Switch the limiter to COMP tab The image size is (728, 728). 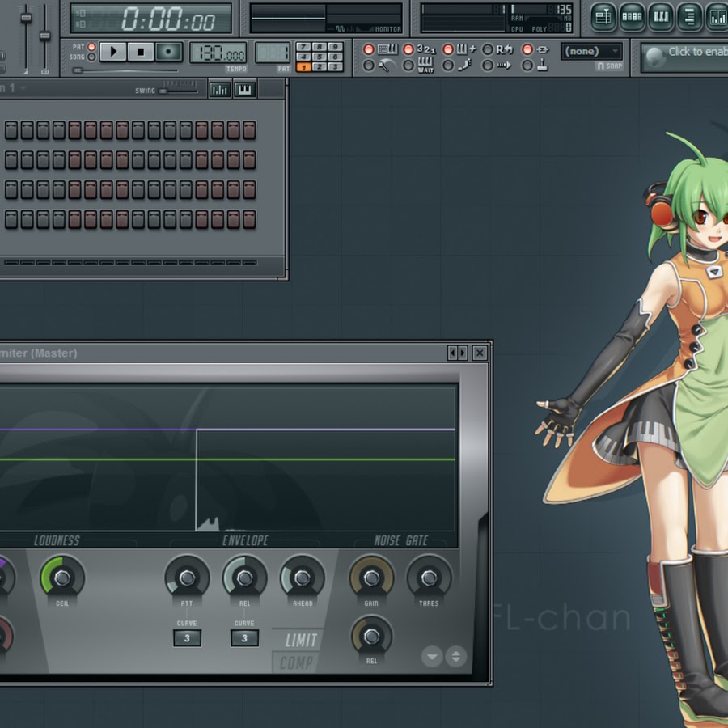(x=296, y=662)
